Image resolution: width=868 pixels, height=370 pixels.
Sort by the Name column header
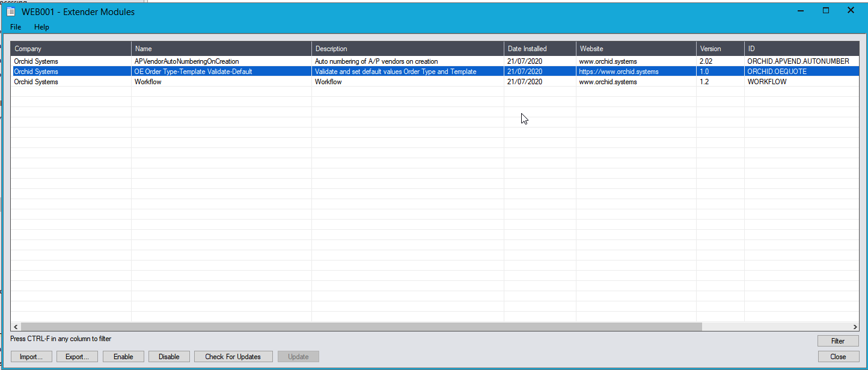pos(221,49)
